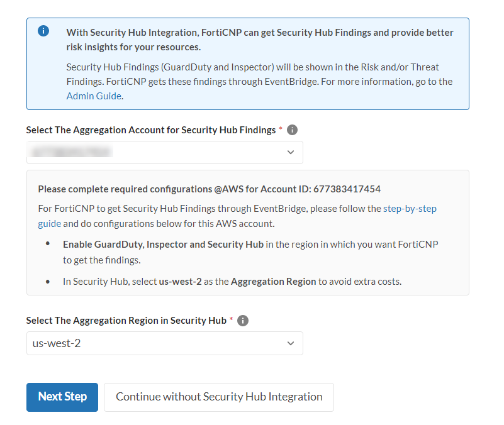The height and width of the screenshot is (425, 504).
Task: Click info icon beside Aggregation Account label
Action: point(292,130)
